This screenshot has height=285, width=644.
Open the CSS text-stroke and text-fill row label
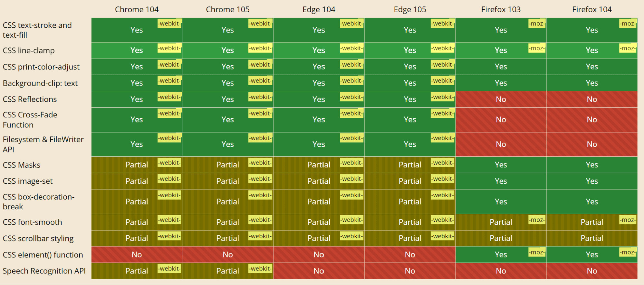pyautogui.click(x=37, y=30)
